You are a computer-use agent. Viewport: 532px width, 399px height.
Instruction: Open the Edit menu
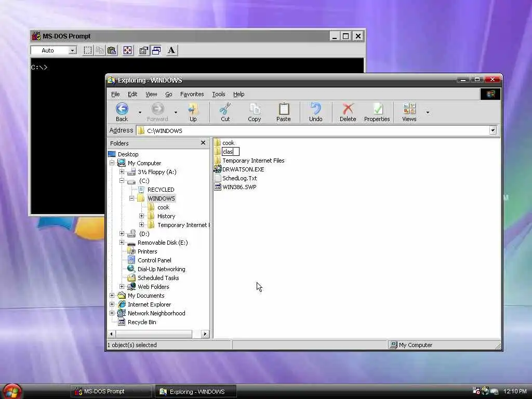[132, 94]
